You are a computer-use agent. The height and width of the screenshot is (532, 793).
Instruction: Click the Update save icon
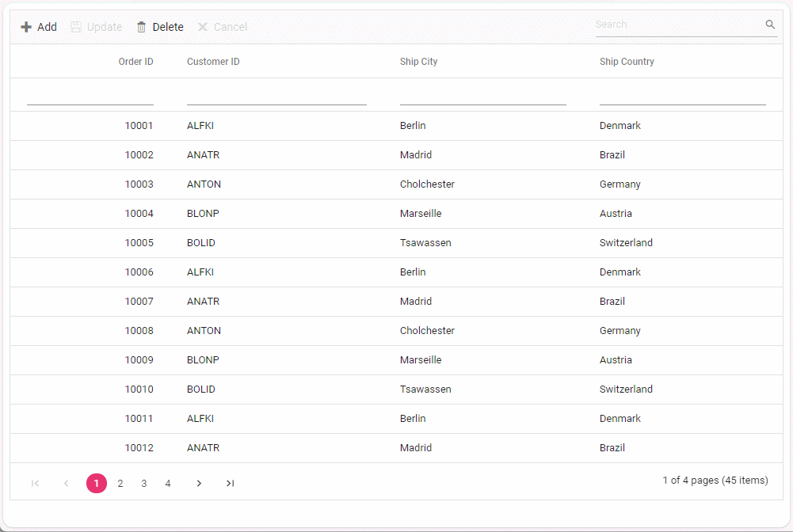coord(76,27)
